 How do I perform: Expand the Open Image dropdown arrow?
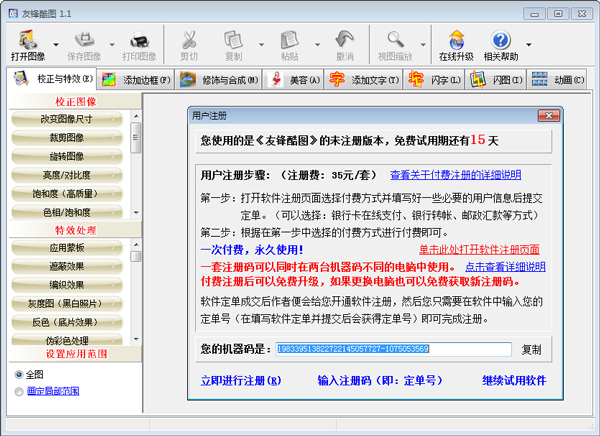(x=56, y=44)
